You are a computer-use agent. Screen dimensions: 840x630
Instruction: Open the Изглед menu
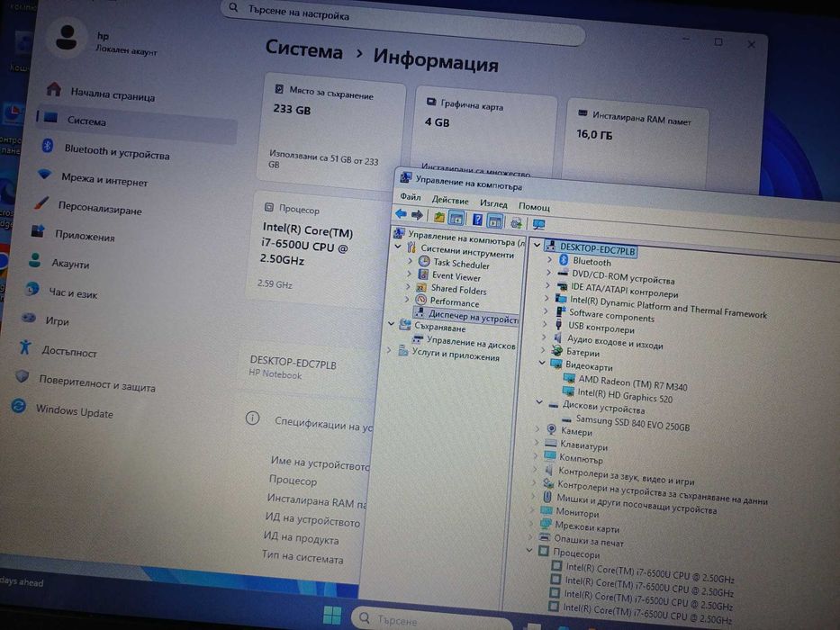click(x=493, y=203)
